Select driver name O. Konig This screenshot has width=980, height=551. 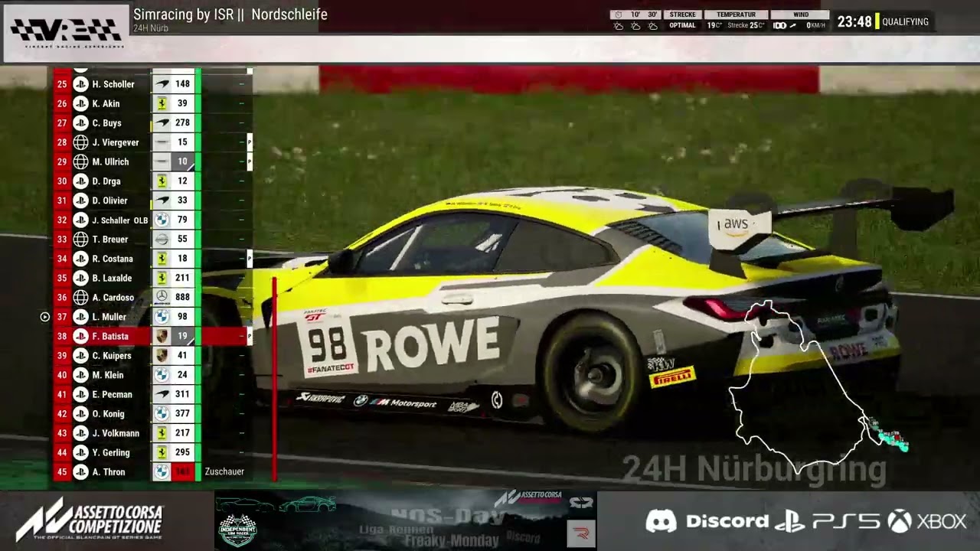(108, 414)
